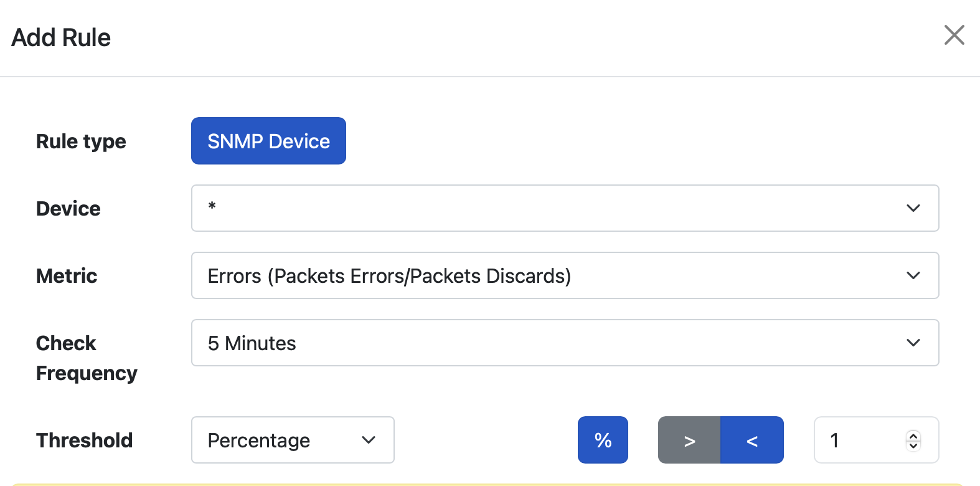
Task: Select the SNMP Device rule type
Action: (268, 141)
